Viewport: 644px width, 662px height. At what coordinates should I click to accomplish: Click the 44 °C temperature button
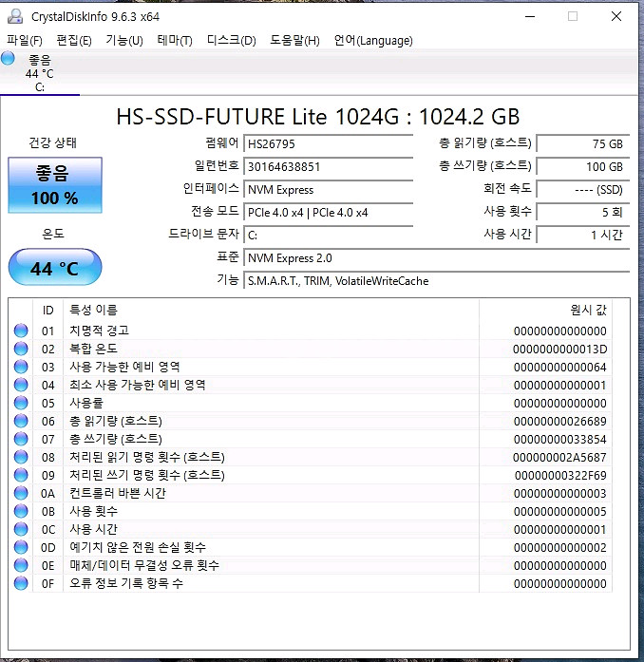click(55, 267)
